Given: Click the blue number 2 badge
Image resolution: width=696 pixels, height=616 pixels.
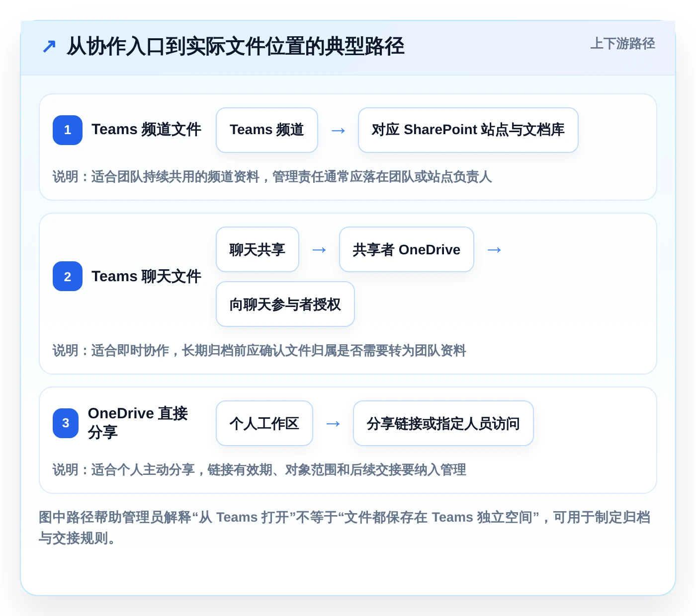Looking at the screenshot, I should (x=68, y=276).
